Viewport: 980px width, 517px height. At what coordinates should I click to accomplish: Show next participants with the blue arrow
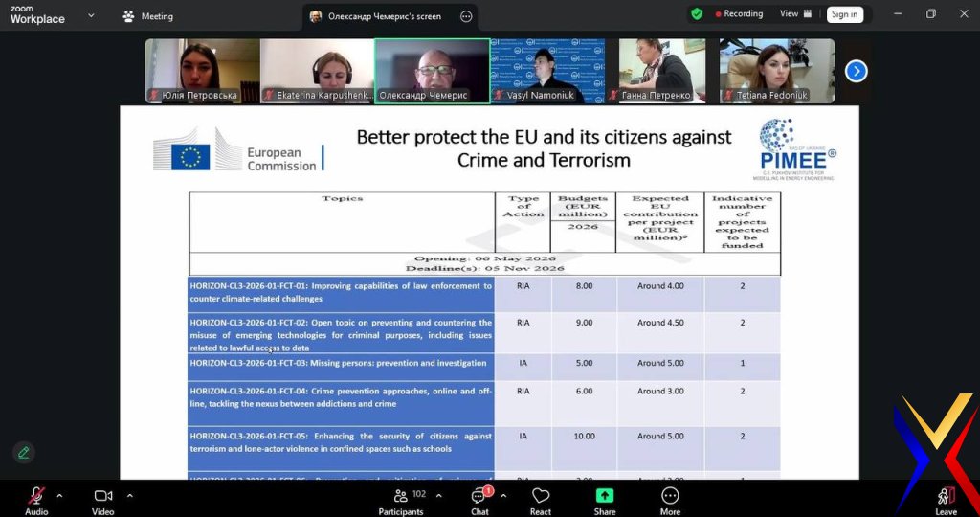[x=856, y=71]
